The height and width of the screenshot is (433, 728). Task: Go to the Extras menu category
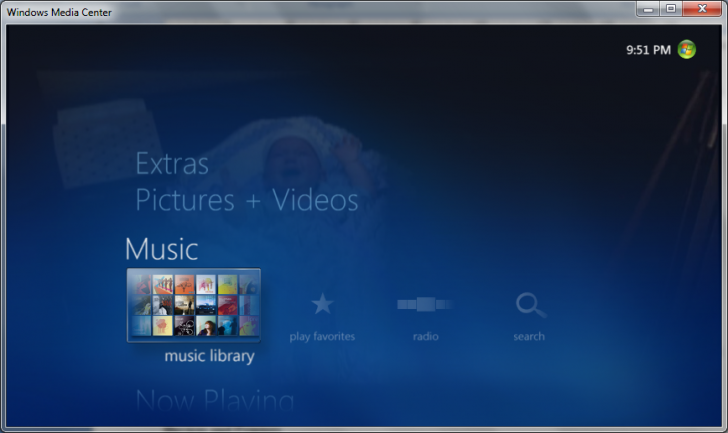[172, 164]
